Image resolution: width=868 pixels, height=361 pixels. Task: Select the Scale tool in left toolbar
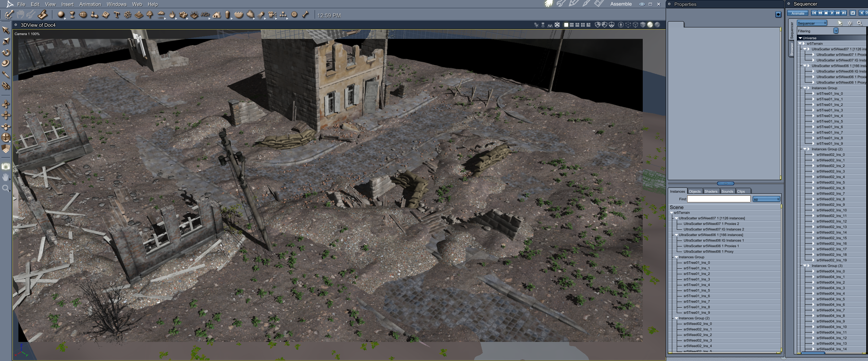point(6,41)
